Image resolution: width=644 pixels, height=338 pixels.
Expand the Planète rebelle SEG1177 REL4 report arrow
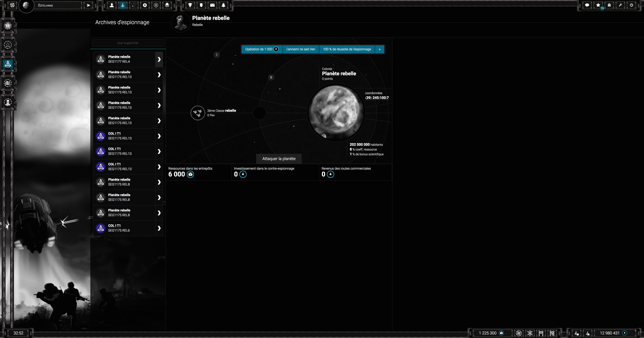point(159,59)
